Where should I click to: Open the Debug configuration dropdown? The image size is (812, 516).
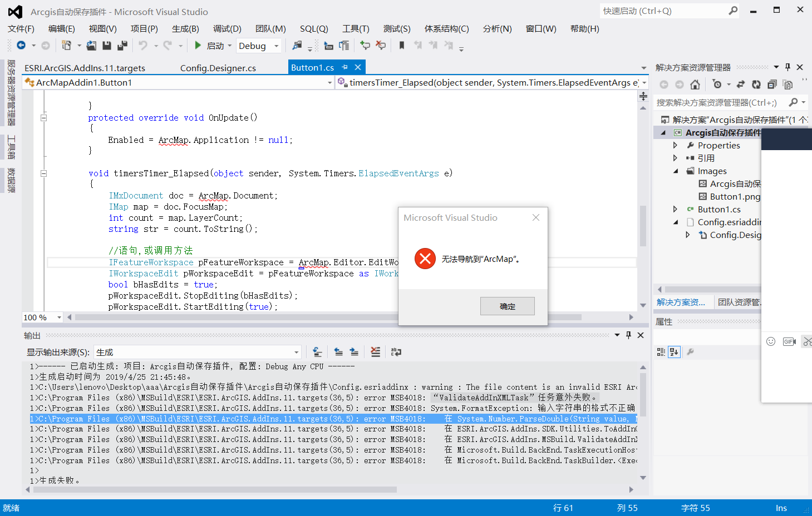277,46
